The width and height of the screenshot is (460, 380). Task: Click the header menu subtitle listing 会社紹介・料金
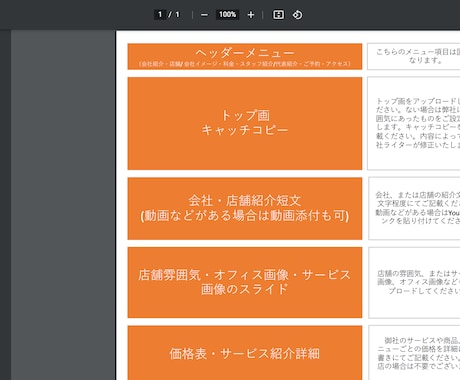(x=245, y=64)
